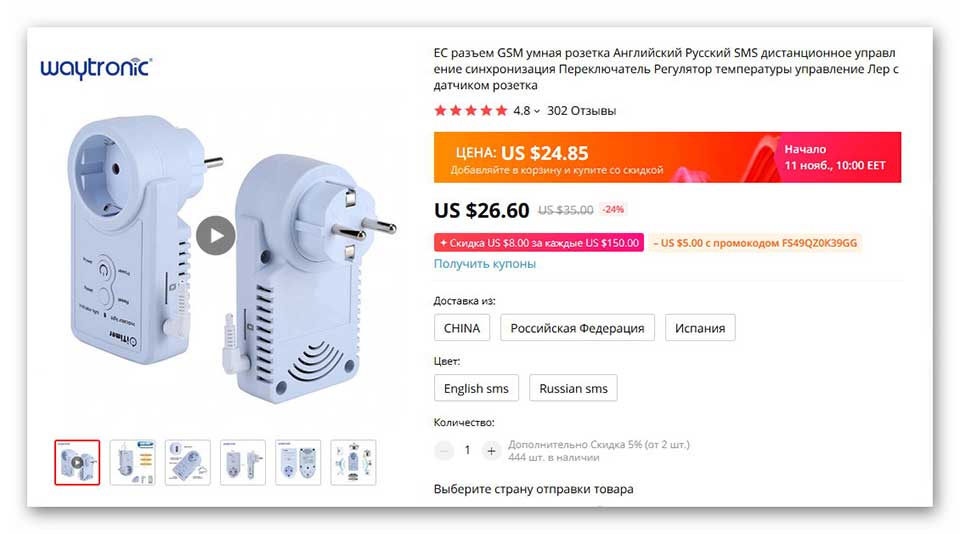960x534 pixels.
Task: Click the Скидка US $8.00 coupon badge
Action: pyautogui.click(x=539, y=243)
